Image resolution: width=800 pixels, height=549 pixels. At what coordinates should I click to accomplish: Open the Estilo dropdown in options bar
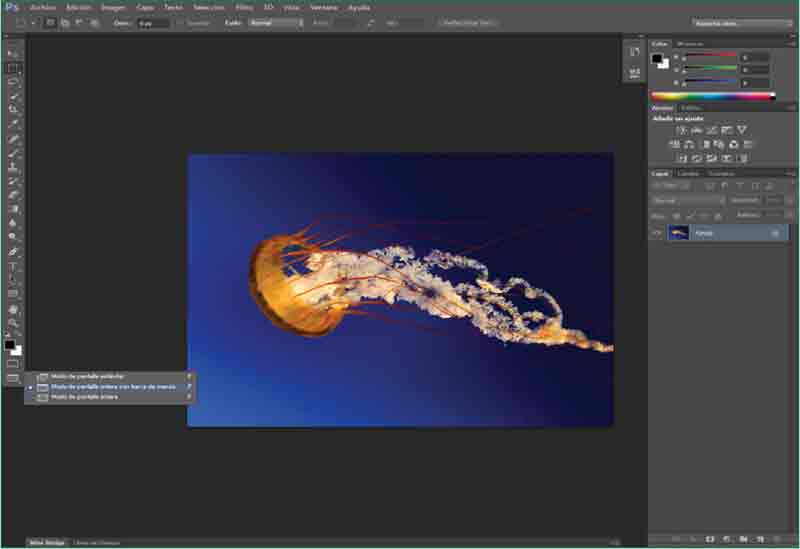click(x=274, y=22)
